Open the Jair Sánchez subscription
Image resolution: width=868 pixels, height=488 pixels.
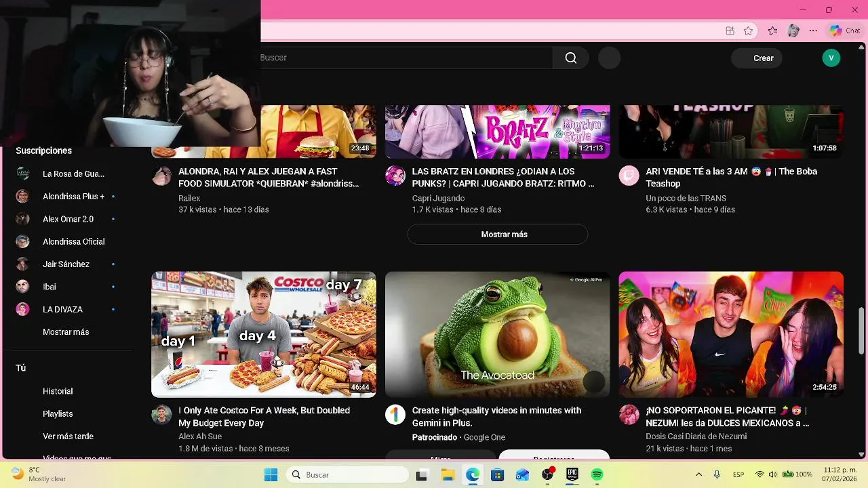coord(65,264)
